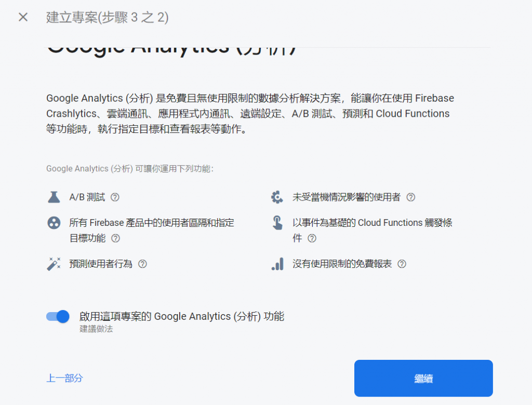Click the 繼續 continue button
Image resolution: width=532 pixels, height=405 pixels.
pos(423,378)
